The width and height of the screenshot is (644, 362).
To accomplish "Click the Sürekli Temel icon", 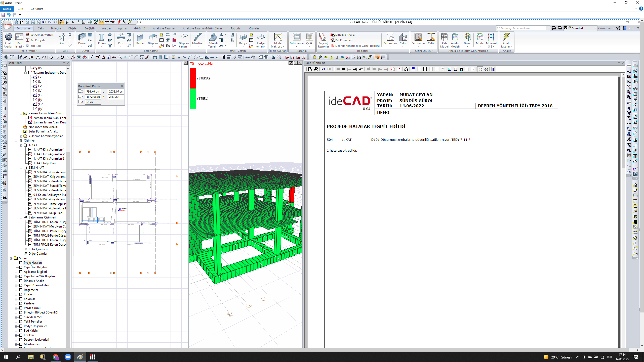I will (x=213, y=37).
